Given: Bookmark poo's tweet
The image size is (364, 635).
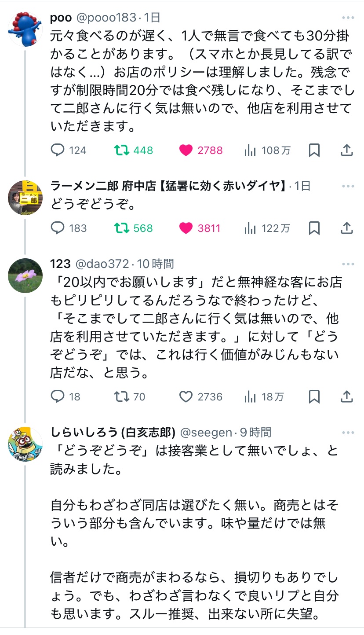Looking at the screenshot, I should [314, 150].
